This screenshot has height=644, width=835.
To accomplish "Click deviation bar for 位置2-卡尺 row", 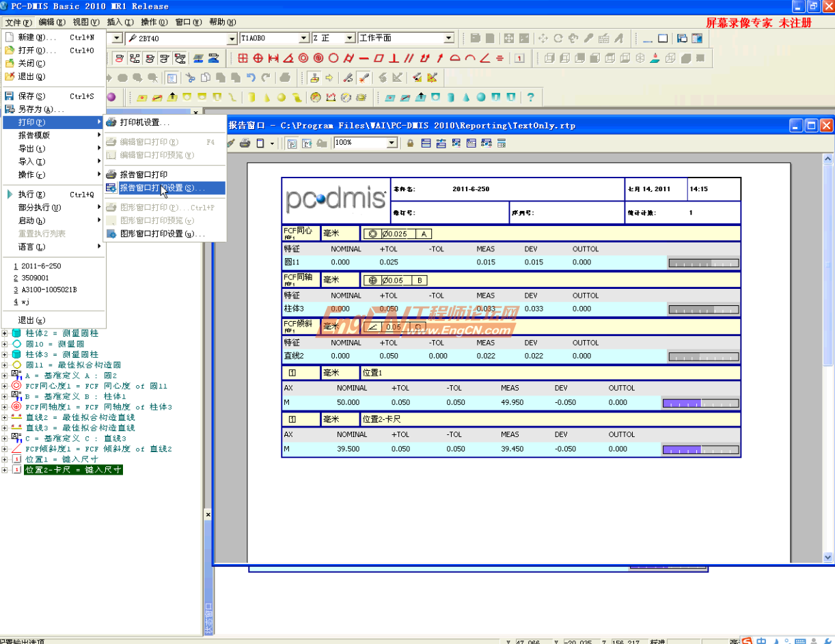I will click(x=700, y=449).
